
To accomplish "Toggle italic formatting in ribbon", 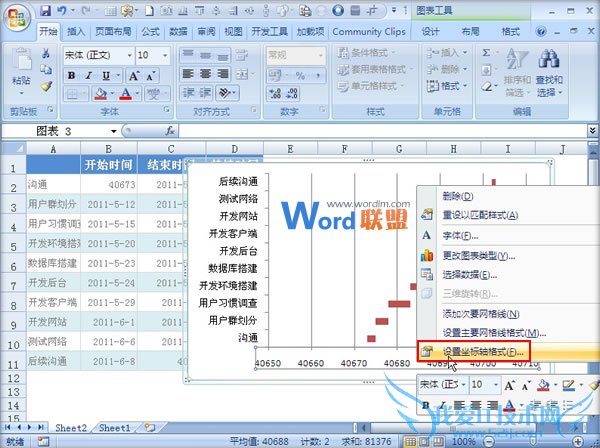I will 89,75.
